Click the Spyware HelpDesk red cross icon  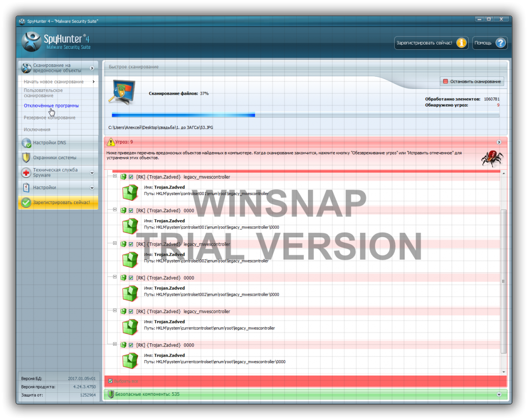(26, 173)
